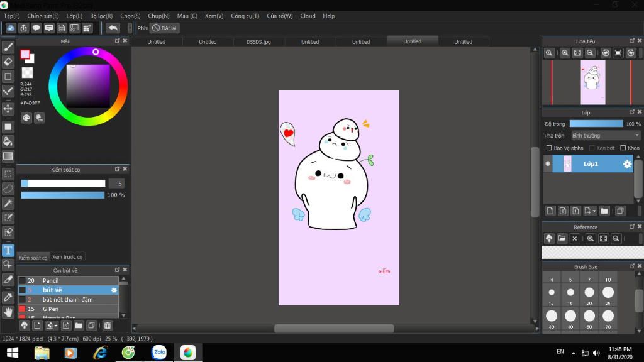Click cloud download brush icon

[25, 326]
